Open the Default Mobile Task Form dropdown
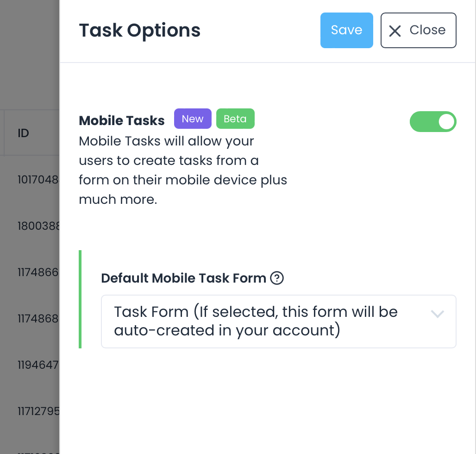 278,321
